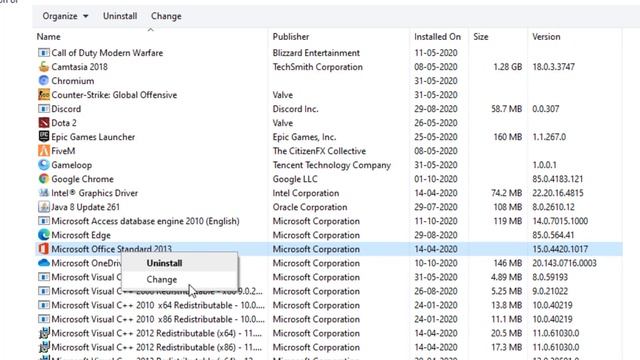
Task: Click the TechSmith Corporation publisher cell
Action: point(318,67)
